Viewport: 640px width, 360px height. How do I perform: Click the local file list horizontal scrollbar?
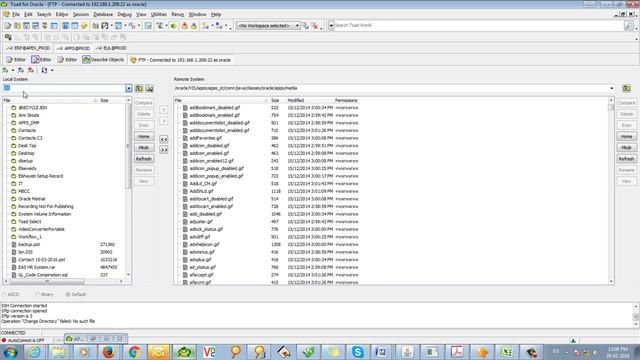[x=63, y=281]
